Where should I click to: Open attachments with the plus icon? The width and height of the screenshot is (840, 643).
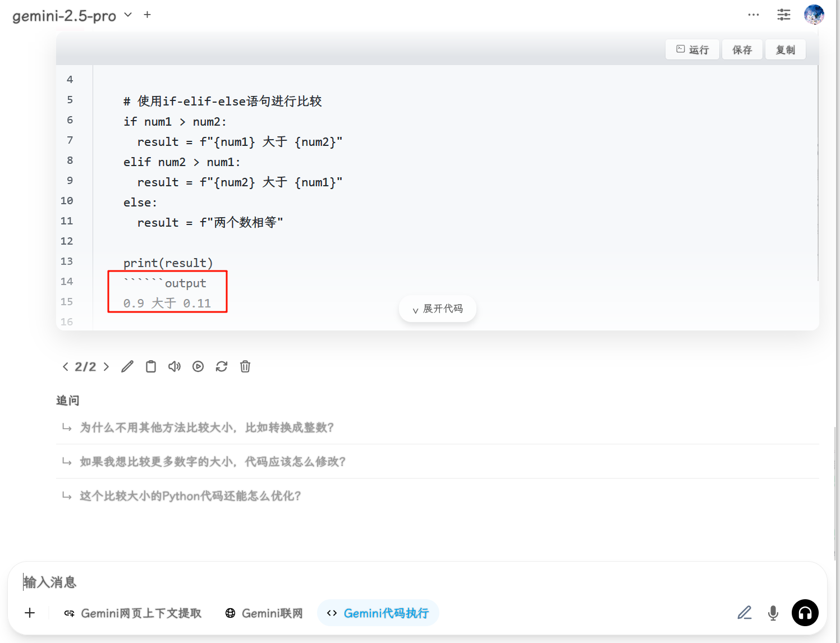(x=30, y=613)
